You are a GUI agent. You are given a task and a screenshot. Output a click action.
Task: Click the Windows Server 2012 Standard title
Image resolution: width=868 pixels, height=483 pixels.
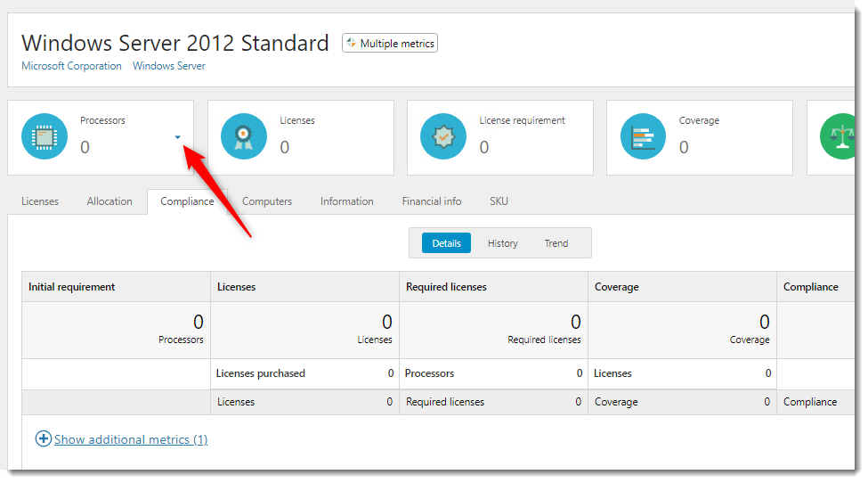click(175, 43)
